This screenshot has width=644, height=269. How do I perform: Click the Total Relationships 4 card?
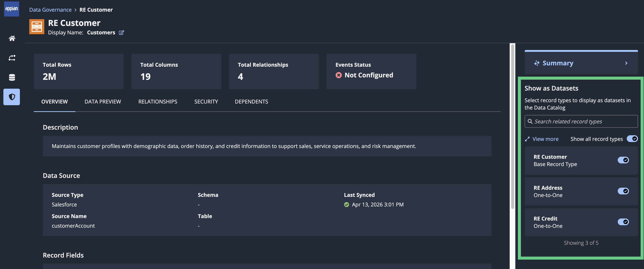pos(274,72)
